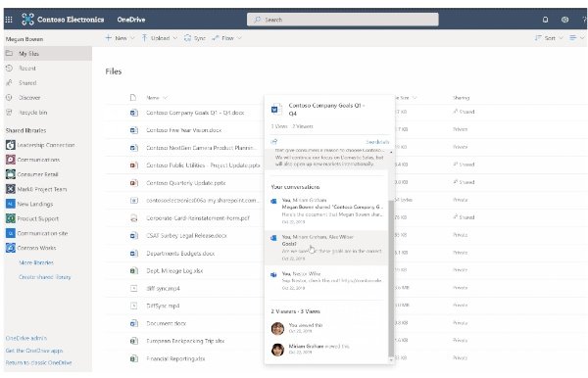Click the file type column header icon
588x378 pixels.
pos(133,98)
